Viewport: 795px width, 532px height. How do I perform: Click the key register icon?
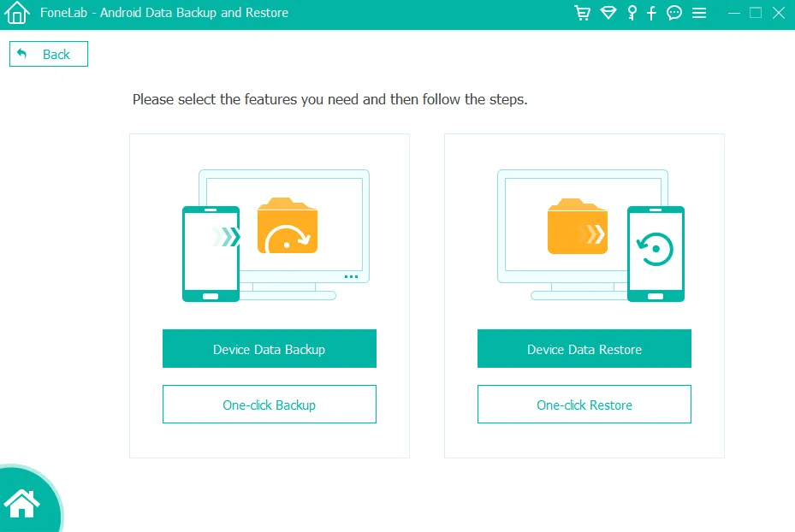point(632,13)
